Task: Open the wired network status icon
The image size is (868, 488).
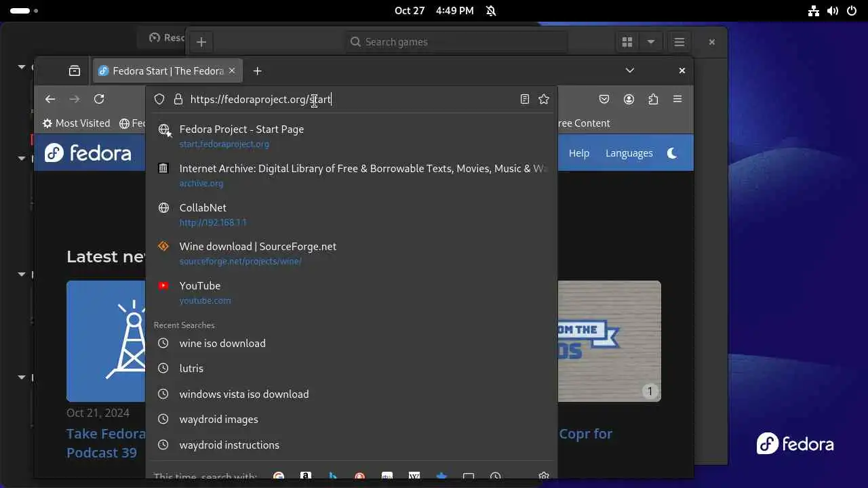Action: pyautogui.click(x=814, y=11)
